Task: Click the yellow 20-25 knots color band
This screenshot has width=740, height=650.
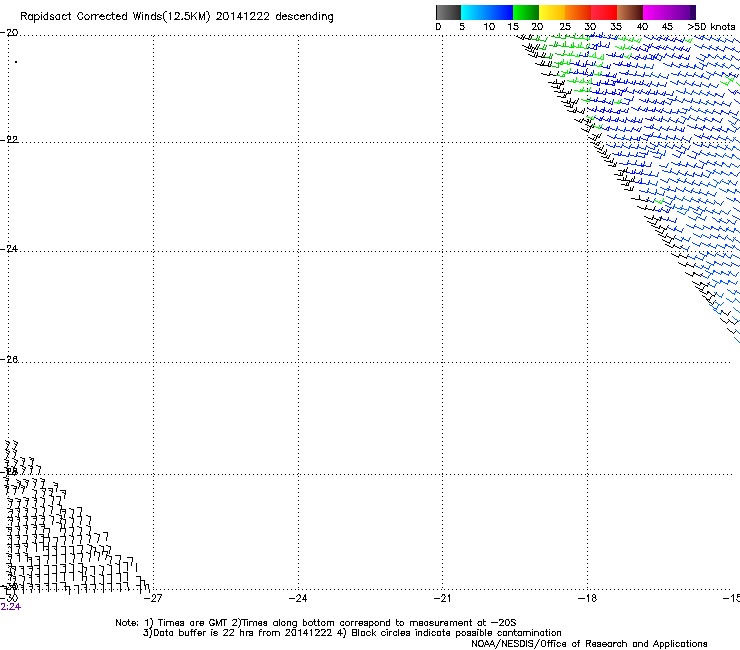Action: (x=552, y=12)
